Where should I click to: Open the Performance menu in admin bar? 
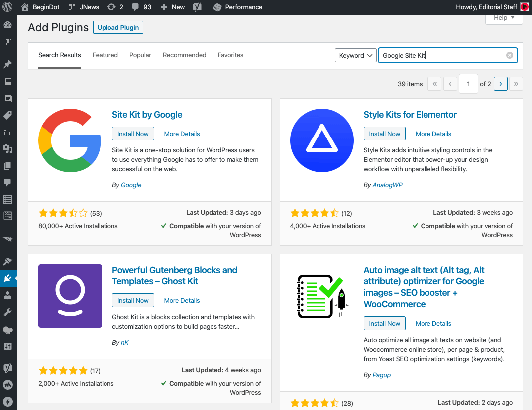[238, 7]
